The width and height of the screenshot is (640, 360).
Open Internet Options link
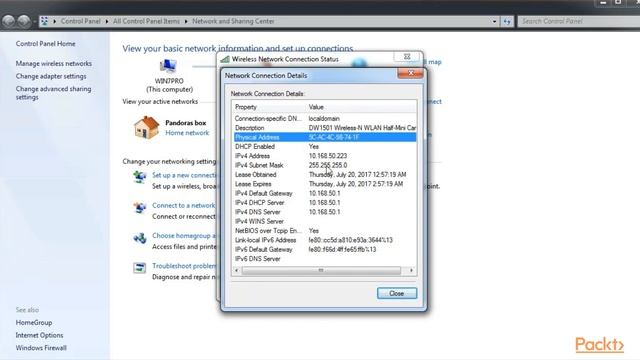pos(39,335)
